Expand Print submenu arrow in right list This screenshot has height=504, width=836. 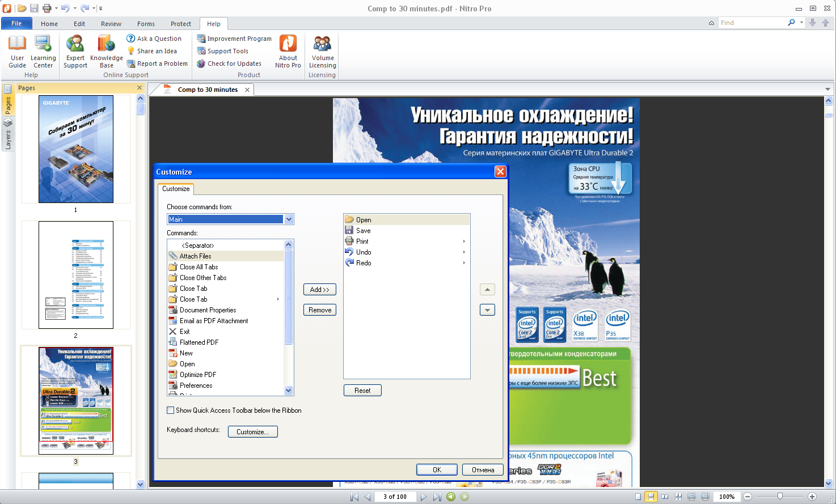pos(464,242)
